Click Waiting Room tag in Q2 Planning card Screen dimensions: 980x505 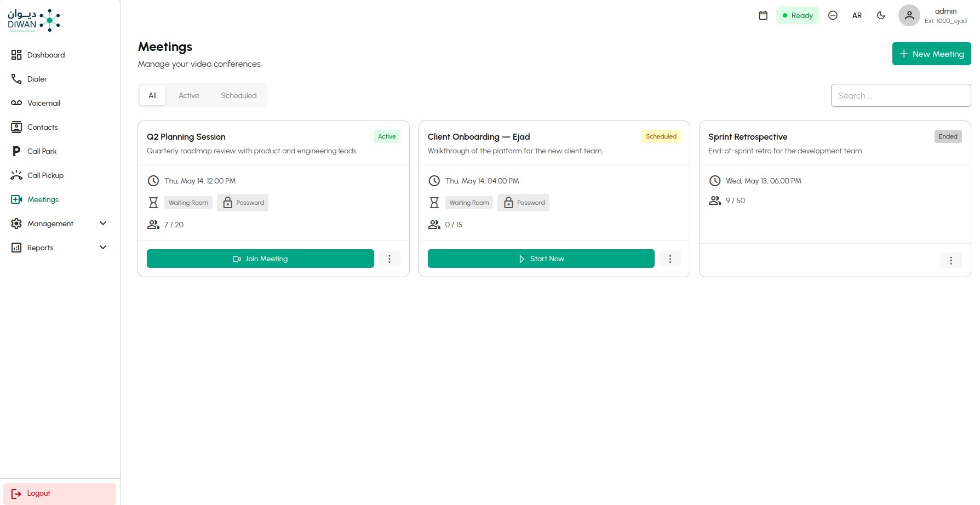[x=188, y=203]
